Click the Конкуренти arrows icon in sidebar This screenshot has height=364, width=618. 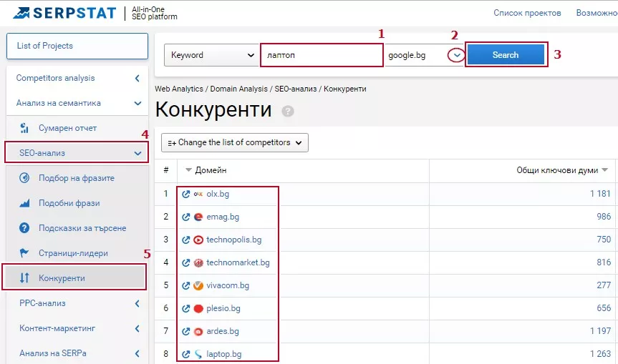click(x=24, y=277)
